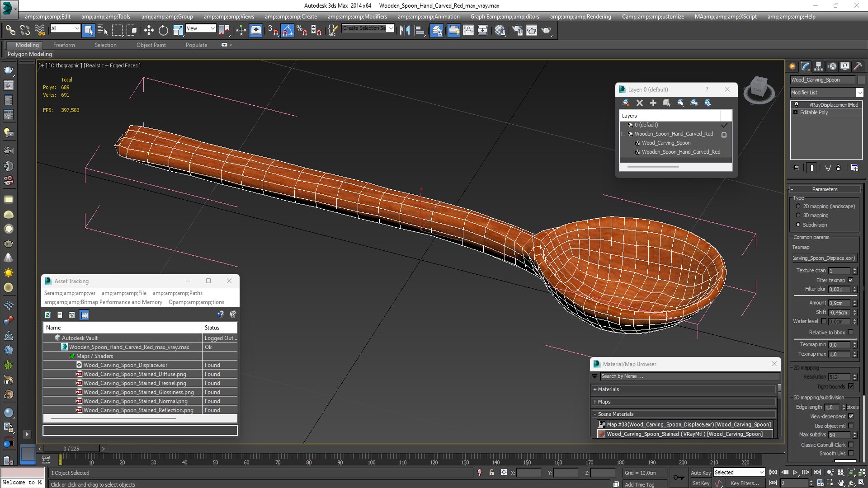Open the Modifier List dropdown

pyautogui.click(x=827, y=92)
